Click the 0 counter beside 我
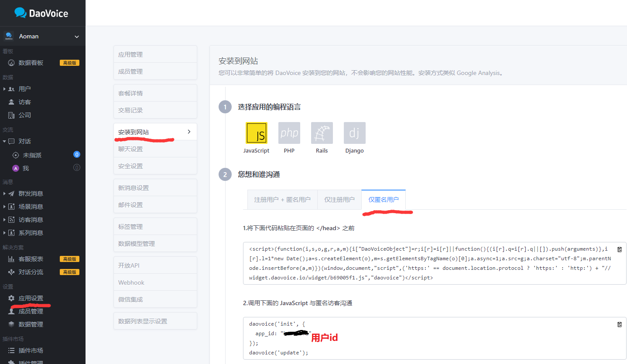 coord(77,167)
